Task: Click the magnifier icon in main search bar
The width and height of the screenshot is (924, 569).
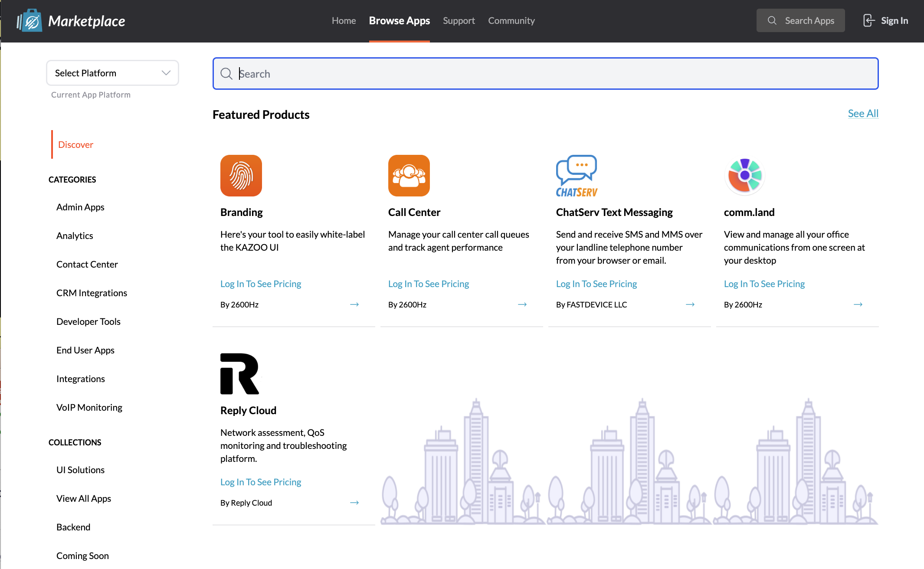Action: (x=226, y=74)
